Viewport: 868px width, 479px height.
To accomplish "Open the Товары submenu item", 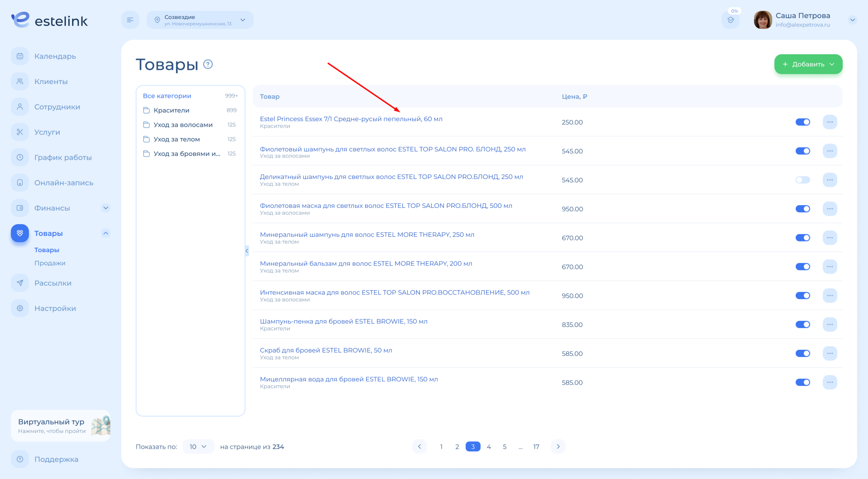I will point(47,250).
